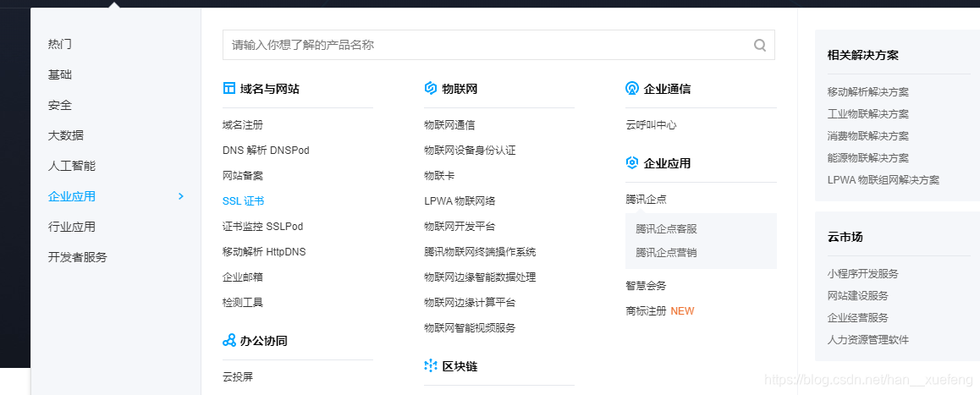
Task: Open 人力资源管理软件 link
Action: [868, 340]
